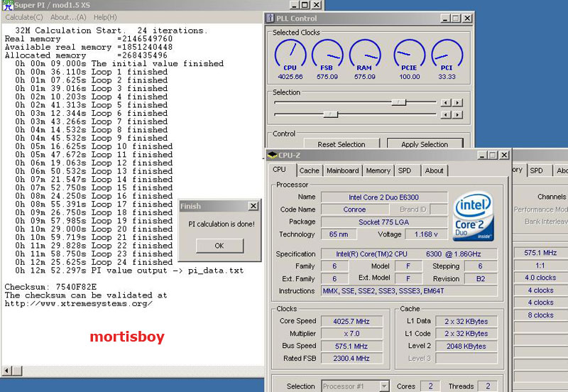Click OK in the Finish dialog

pos(219,246)
